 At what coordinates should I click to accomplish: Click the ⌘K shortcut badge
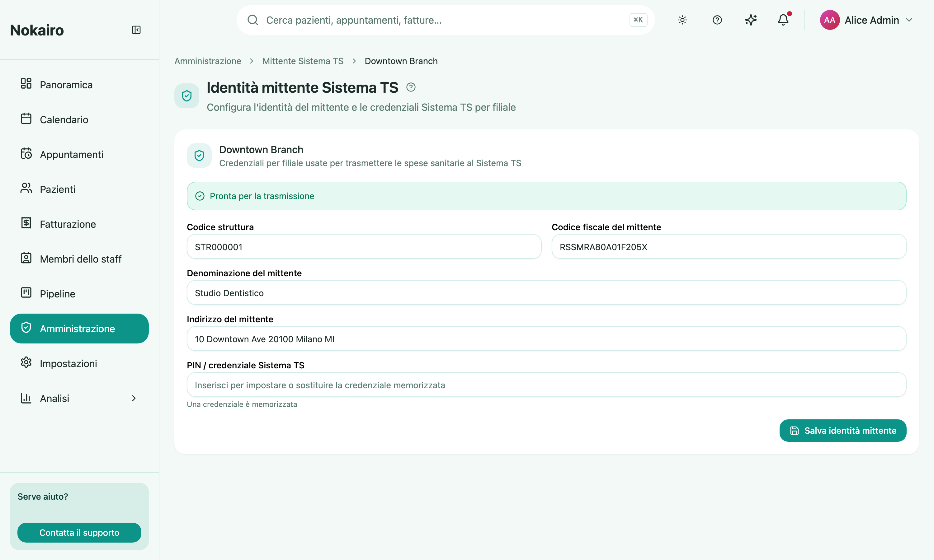(638, 20)
